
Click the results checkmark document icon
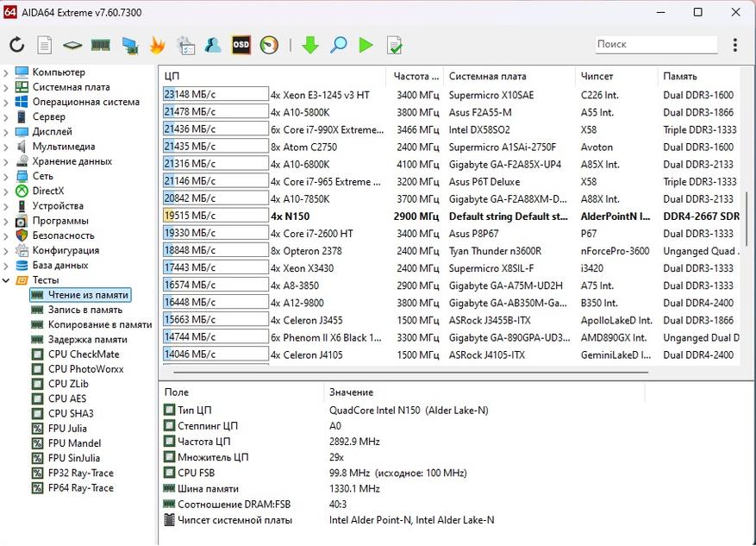(x=395, y=46)
